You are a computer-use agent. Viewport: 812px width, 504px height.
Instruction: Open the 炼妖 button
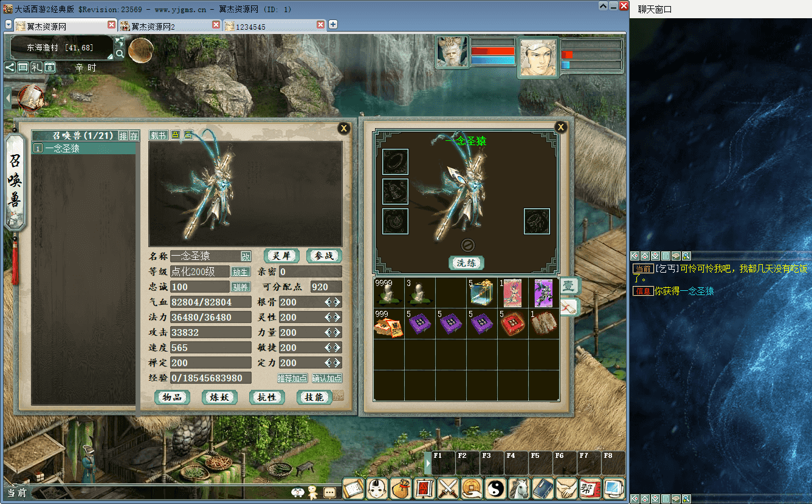219,398
